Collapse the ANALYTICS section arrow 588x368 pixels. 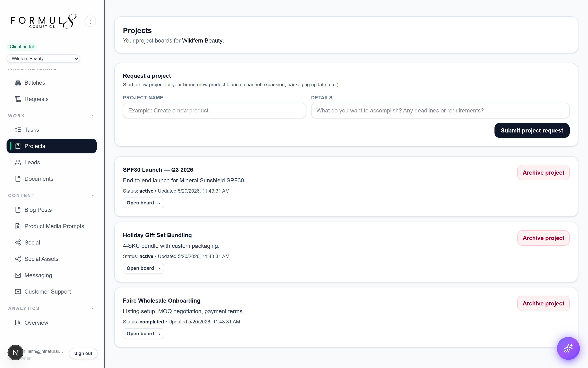tap(93, 309)
